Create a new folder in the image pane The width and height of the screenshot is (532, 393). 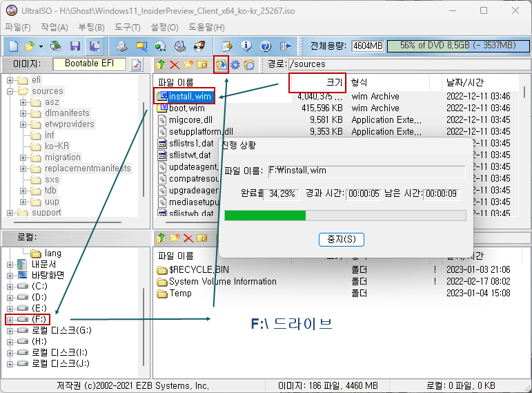point(188,64)
